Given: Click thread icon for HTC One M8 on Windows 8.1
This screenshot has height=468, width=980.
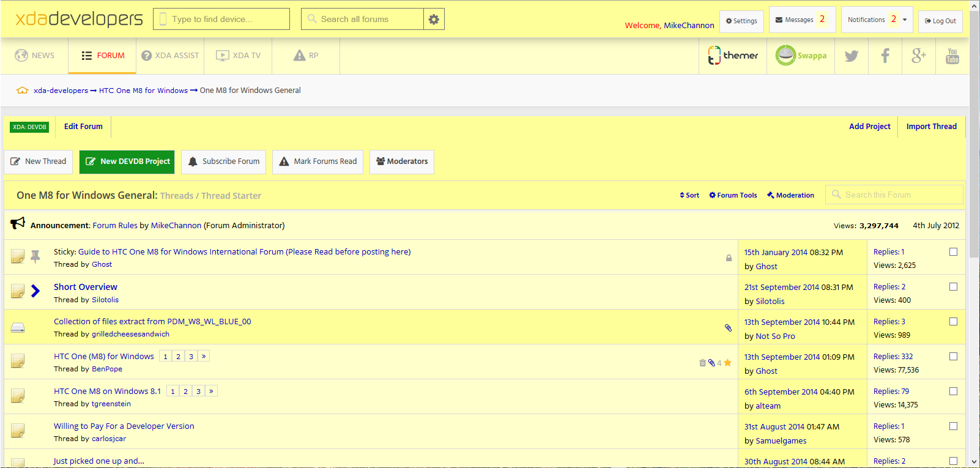Looking at the screenshot, I should tap(18, 396).
